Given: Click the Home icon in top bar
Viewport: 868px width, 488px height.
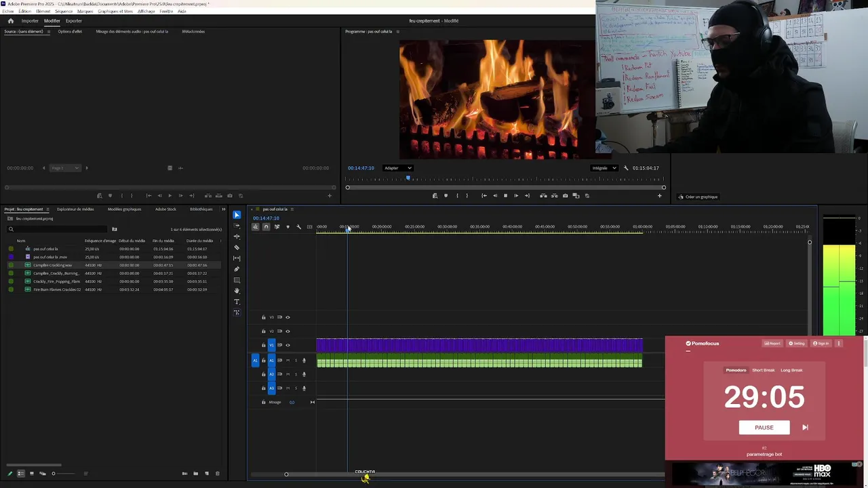Looking at the screenshot, I should 10,21.
